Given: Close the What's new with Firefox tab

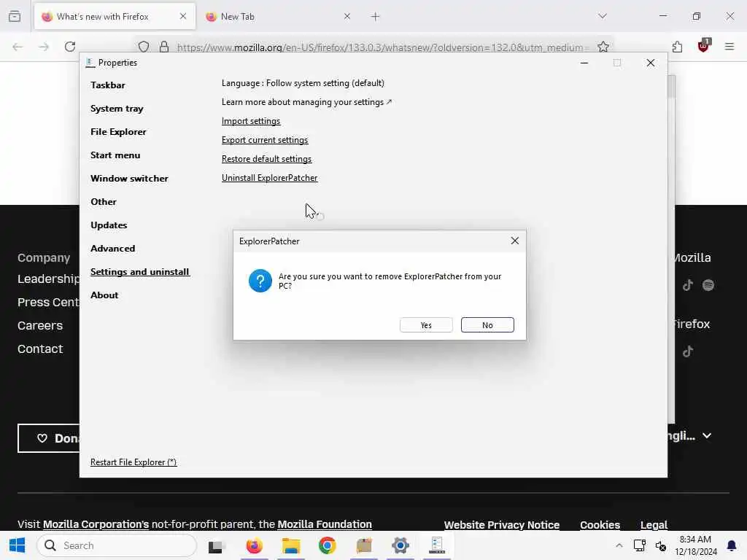Looking at the screenshot, I should 183,16.
